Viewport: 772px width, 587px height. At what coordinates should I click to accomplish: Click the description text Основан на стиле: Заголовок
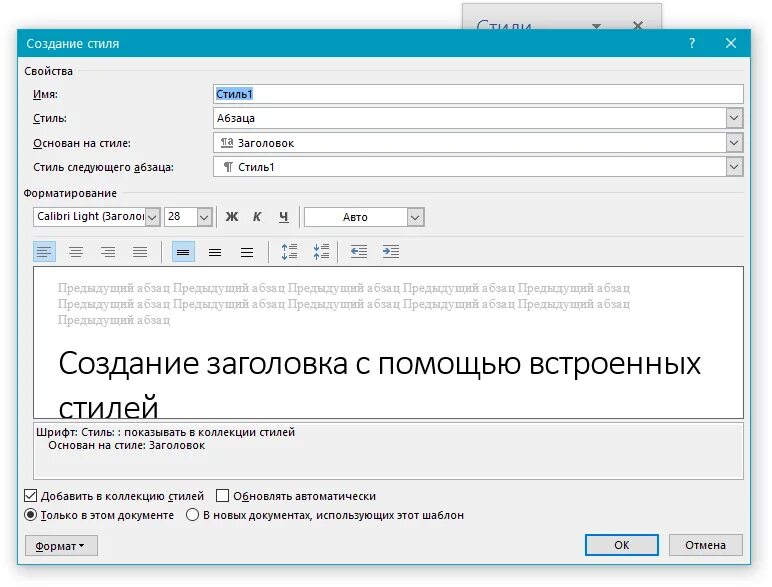coord(127,446)
